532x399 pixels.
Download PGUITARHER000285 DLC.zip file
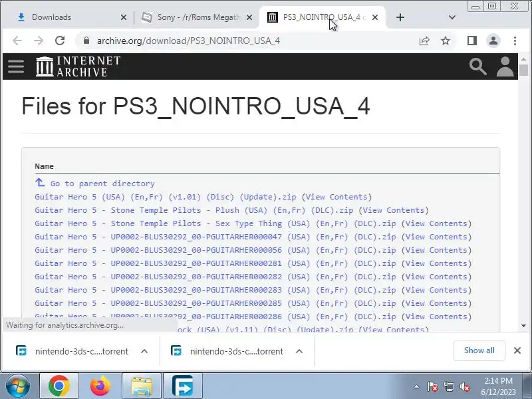tap(215, 303)
